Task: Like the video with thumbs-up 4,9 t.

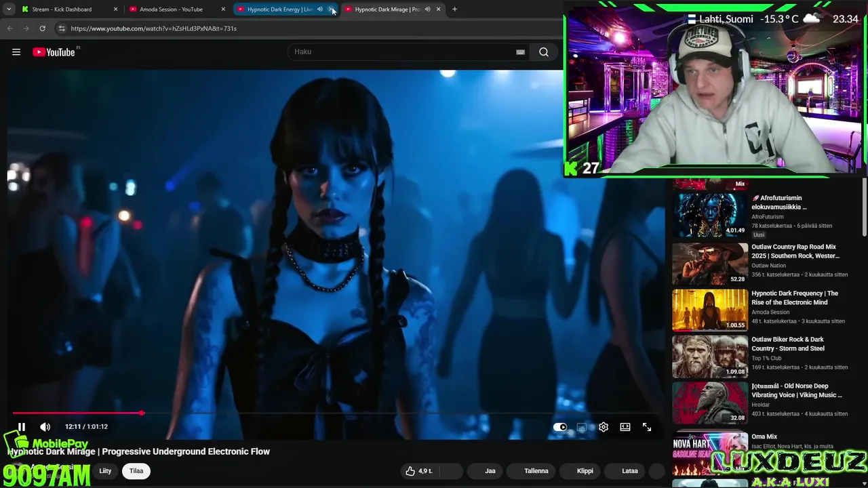Action: (420, 471)
